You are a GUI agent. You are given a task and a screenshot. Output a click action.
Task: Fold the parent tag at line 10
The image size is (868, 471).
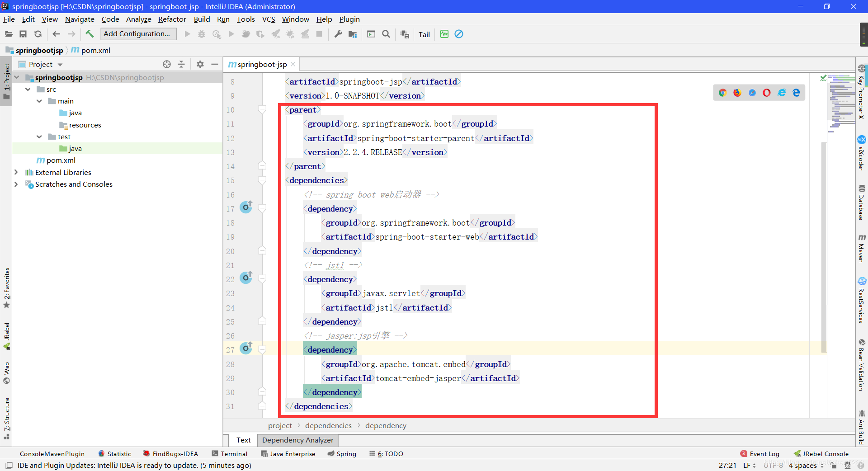tap(262, 109)
